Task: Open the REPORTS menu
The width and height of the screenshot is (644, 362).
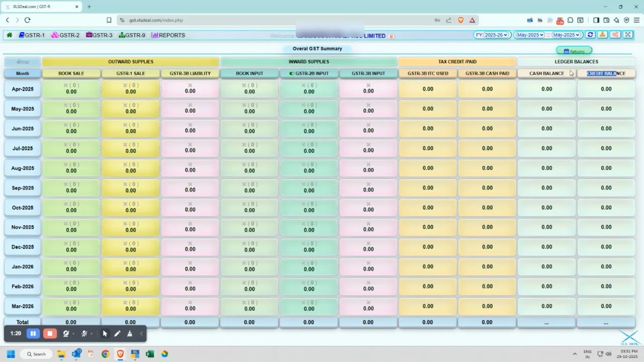Action: (168, 35)
